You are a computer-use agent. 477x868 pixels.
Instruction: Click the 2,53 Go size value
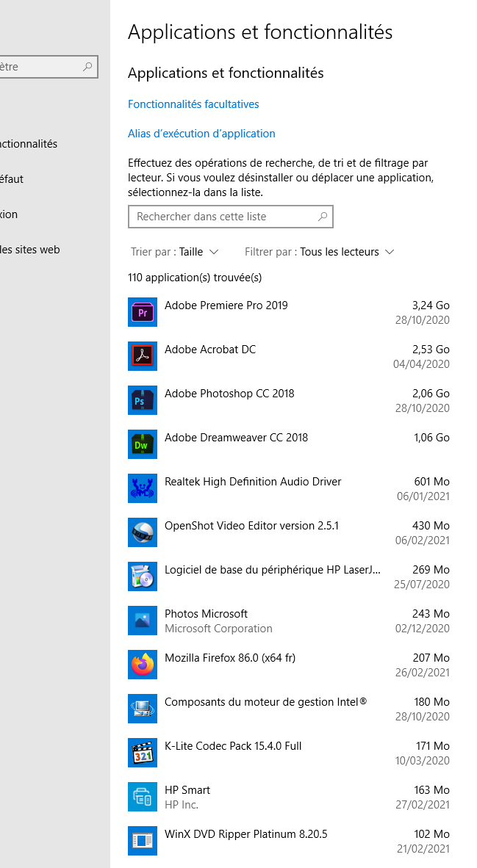(x=431, y=350)
